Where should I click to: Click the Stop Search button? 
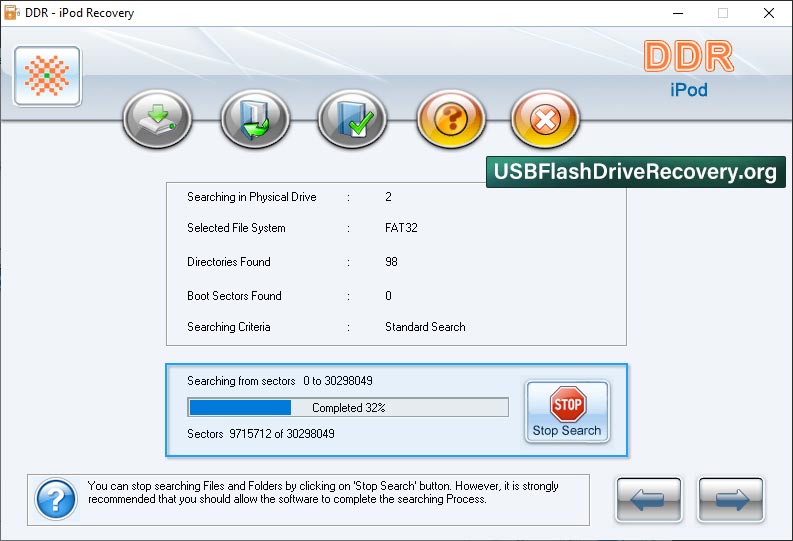click(567, 412)
